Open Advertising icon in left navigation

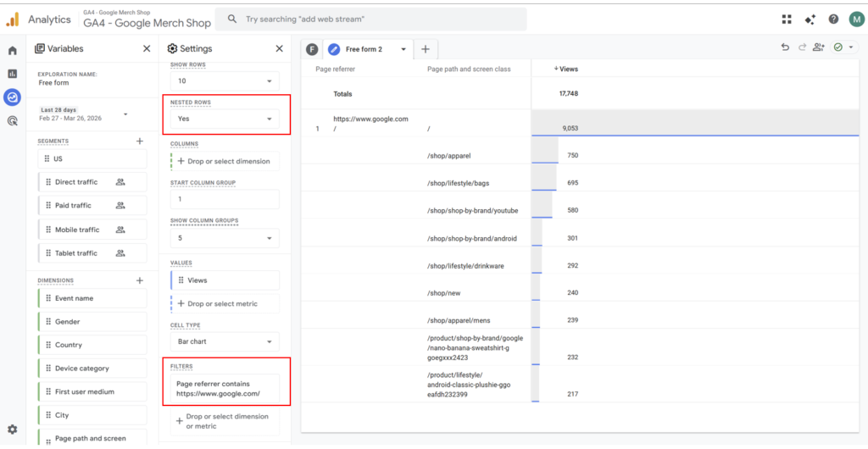pos(12,121)
